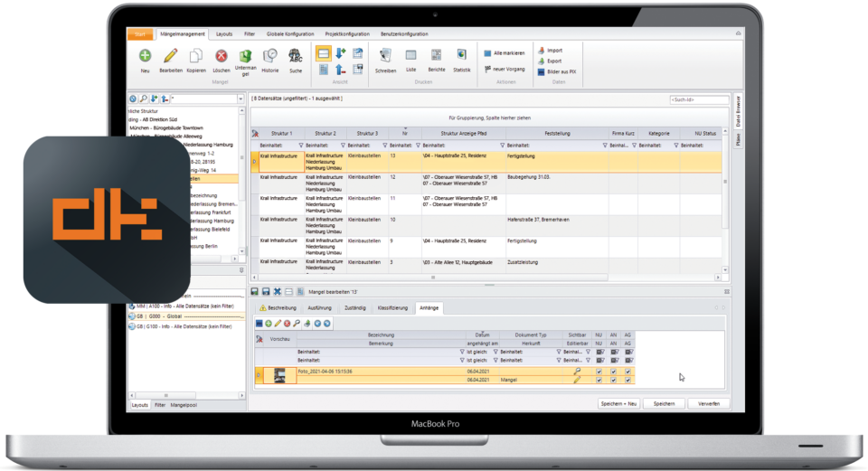Click the green Neu icon
Image resolution: width=868 pixels, height=471 pixels.
click(x=145, y=55)
